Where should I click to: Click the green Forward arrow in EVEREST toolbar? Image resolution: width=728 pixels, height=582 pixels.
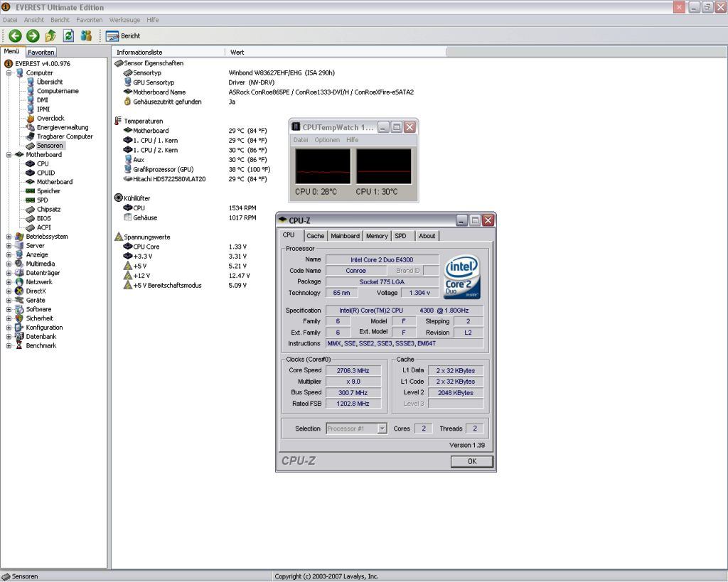point(33,36)
